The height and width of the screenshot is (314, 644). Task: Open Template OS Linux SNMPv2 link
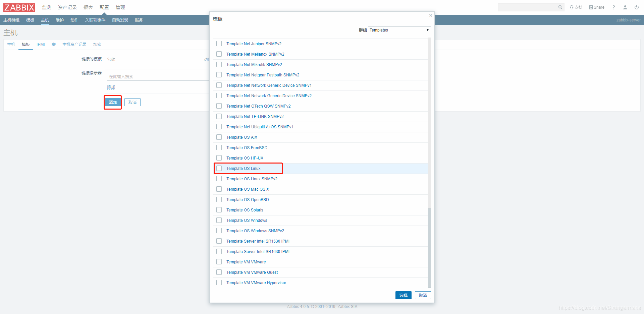coord(252,179)
